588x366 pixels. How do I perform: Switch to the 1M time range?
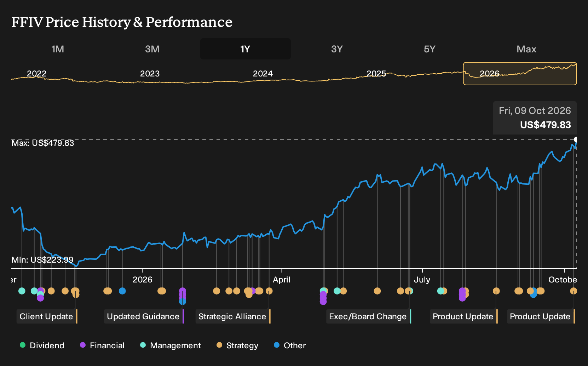point(58,49)
